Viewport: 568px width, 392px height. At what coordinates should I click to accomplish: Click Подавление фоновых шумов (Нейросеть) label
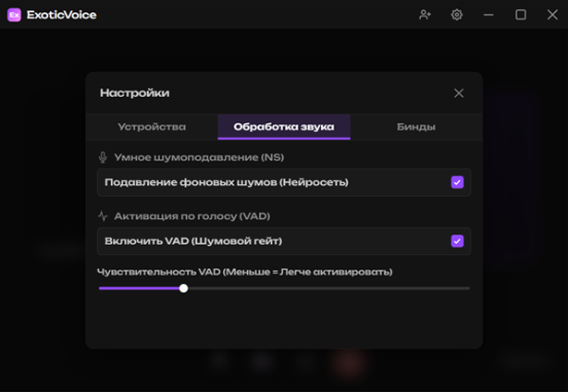(x=227, y=182)
